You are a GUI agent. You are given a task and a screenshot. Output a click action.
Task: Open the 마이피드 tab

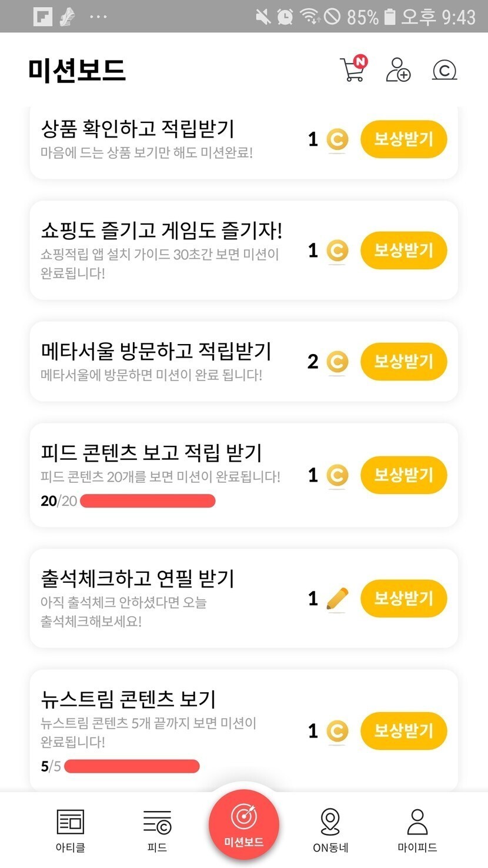tap(417, 830)
